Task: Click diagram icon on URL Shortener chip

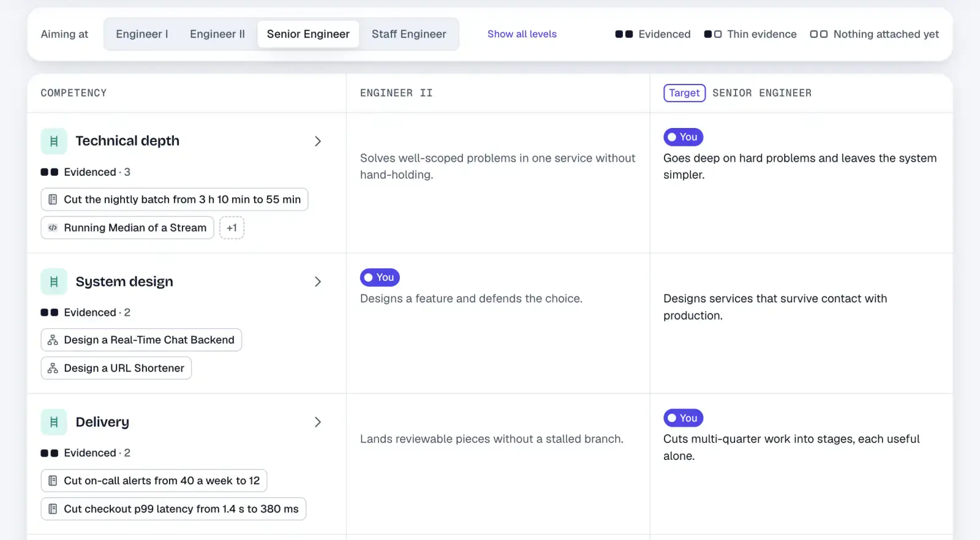Action: (53, 369)
